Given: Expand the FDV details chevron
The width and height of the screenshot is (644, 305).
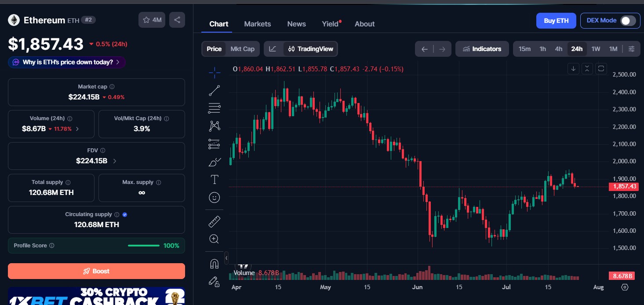Looking at the screenshot, I should 115,161.
